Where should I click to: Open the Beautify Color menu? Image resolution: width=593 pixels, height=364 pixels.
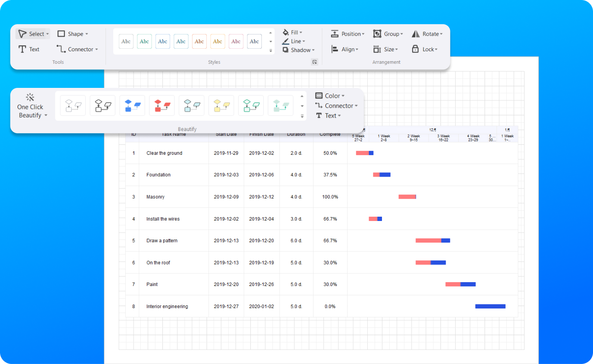pyautogui.click(x=330, y=96)
